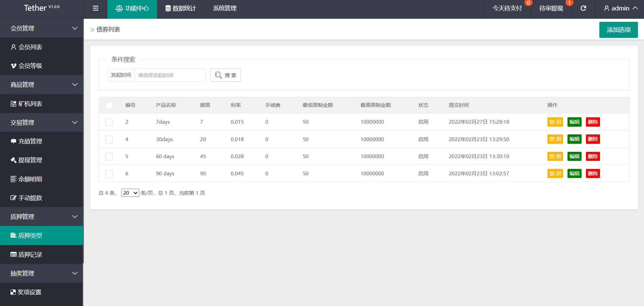Open the rows-per-page dropdown showing 20
Screen dimensions: 644x306
tap(130, 193)
